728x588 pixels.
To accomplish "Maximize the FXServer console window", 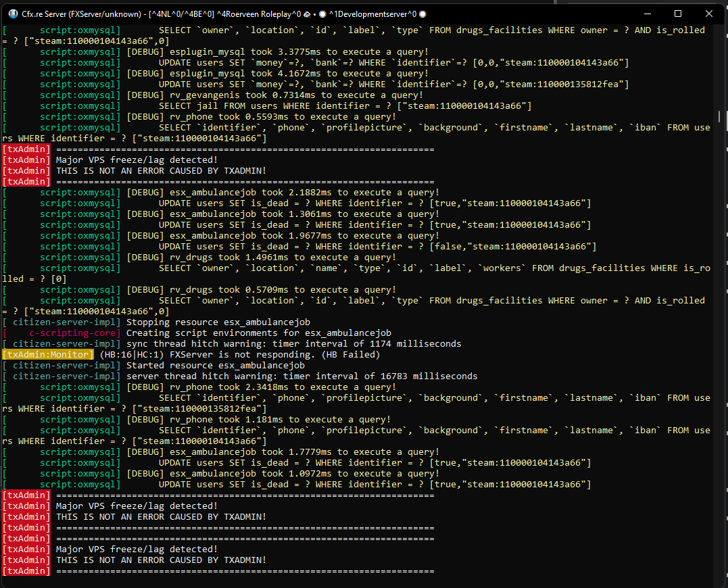I will click(x=678, y=14).
